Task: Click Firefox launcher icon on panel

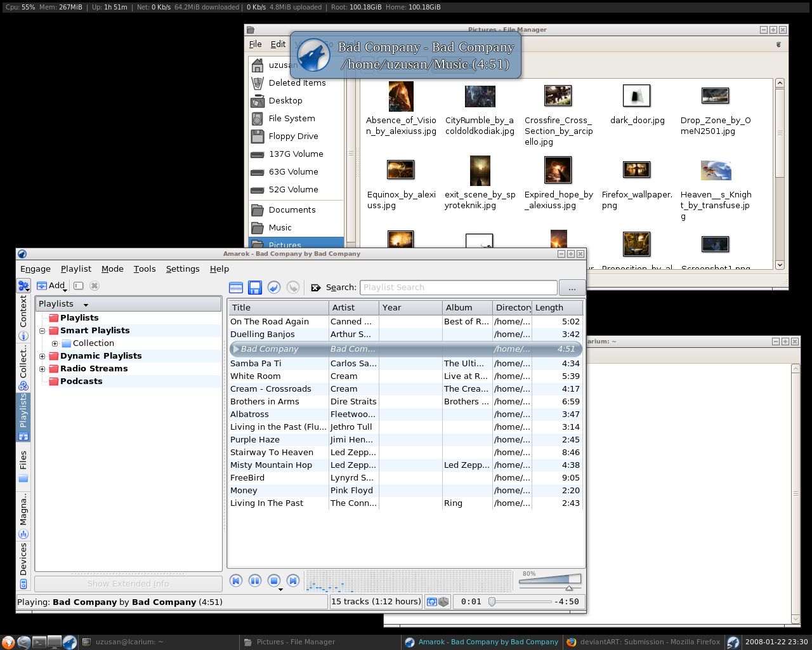Action: click(8, 642)
